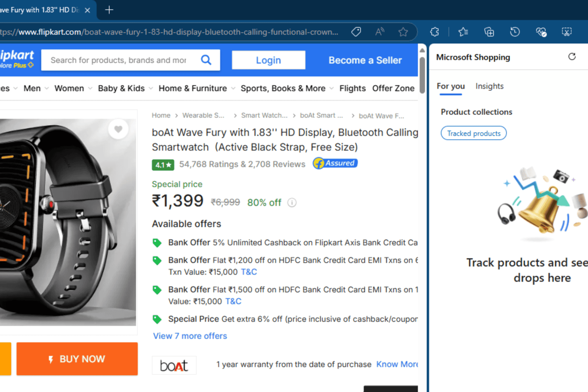The height and width of the screenshot is (392, 588).
Task: Expand the Men category dropdown
Action: point(36,88)
